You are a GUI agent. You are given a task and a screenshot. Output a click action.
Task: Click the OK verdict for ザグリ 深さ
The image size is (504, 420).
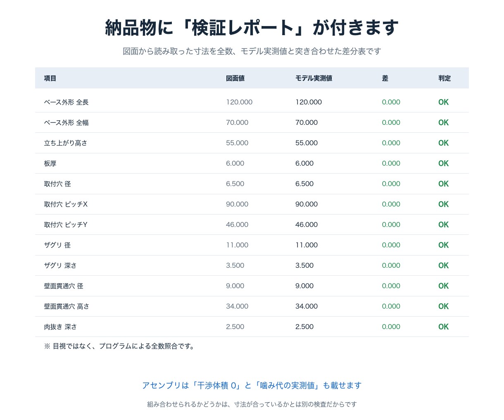click(444, 265)
